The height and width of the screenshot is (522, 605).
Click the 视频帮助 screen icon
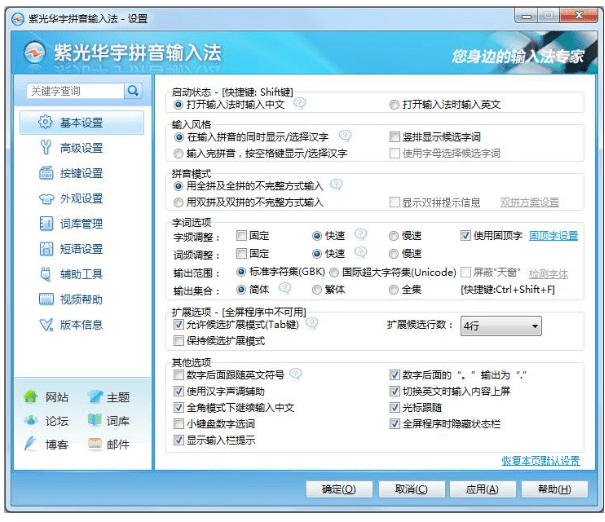(46, 299)
